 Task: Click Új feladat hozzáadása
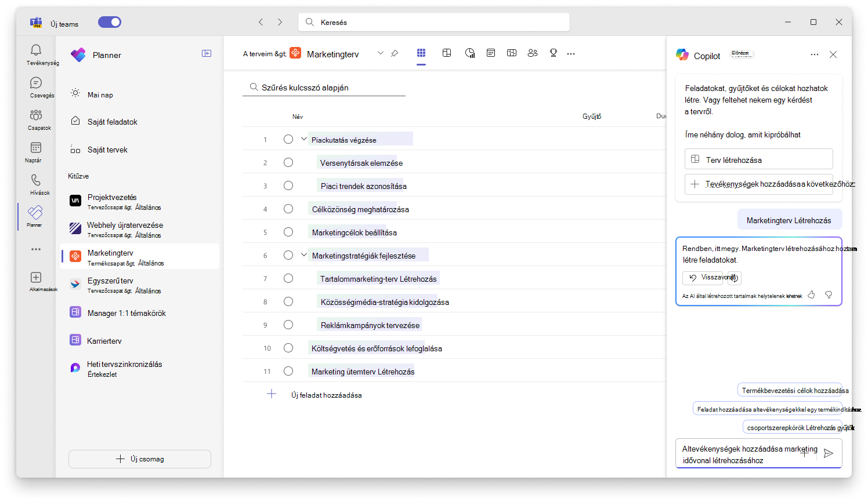326,395
